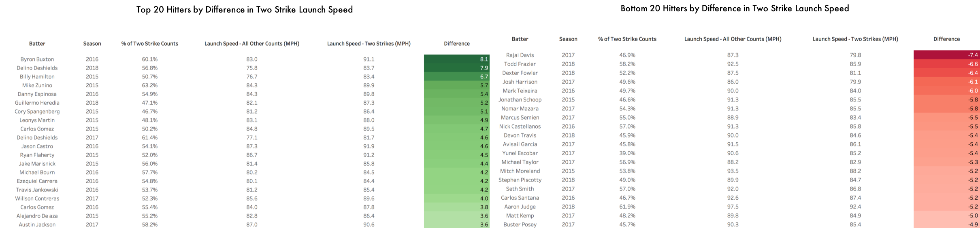Image resolution: width=980 pixels, height=228 pixels.
Task: Select Buster Posey in the Bottom 20 table
Action: pyautogui.click(x=520, y=224)
